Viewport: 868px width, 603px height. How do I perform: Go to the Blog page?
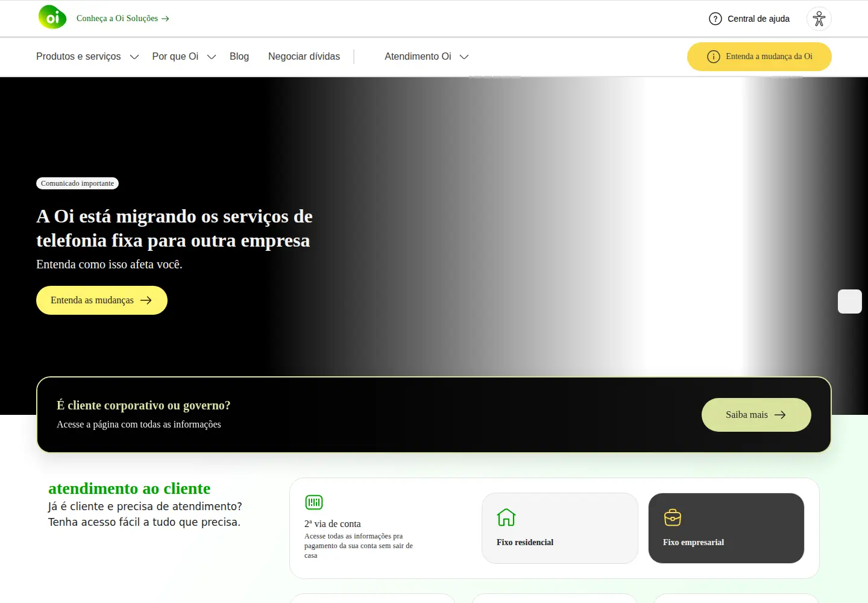(x=239, y=56)
